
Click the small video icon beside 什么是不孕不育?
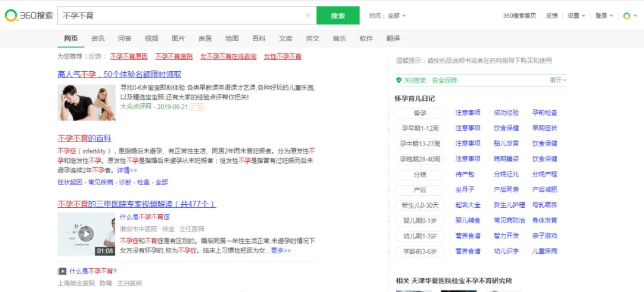tap(62, 271)
